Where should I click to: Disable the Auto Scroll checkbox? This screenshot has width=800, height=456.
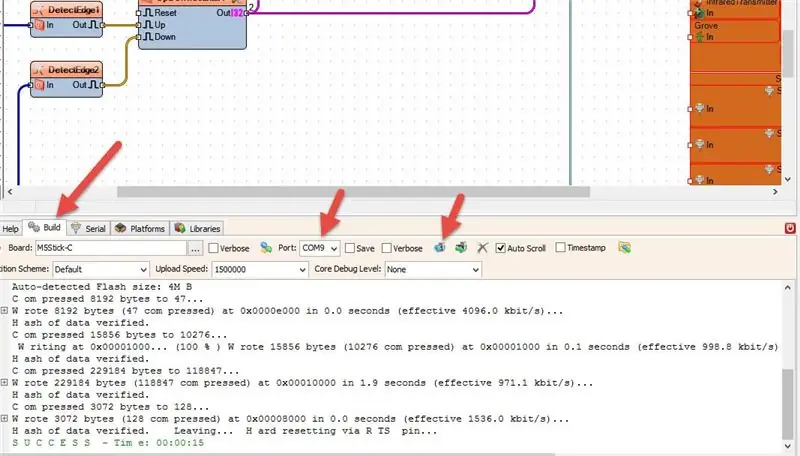click(501, 248)
